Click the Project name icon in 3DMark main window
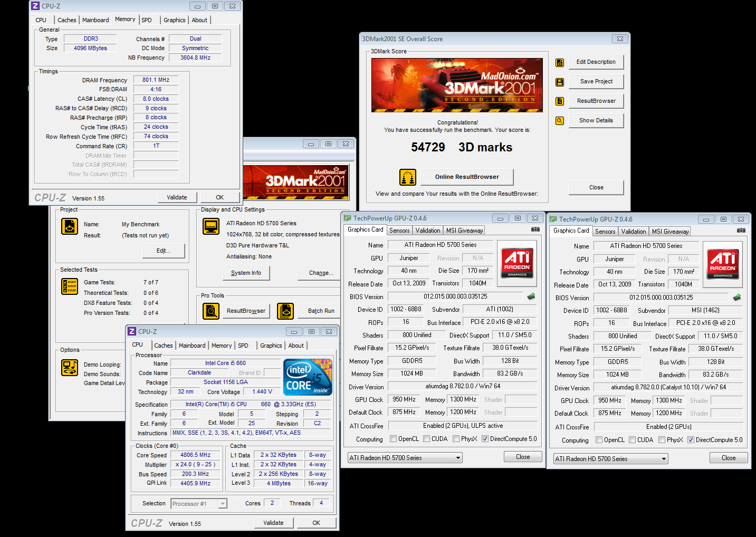 coord(70,226)
